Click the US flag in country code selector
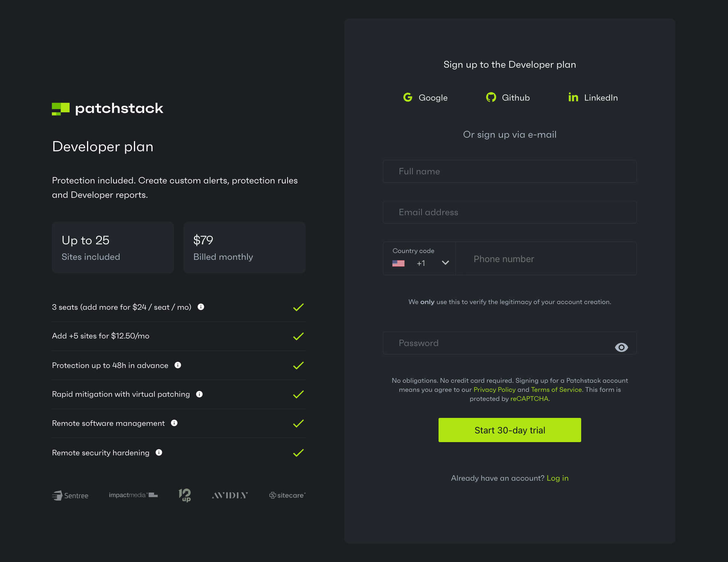This screenshot has width=728, height=562. pos(398,263)
